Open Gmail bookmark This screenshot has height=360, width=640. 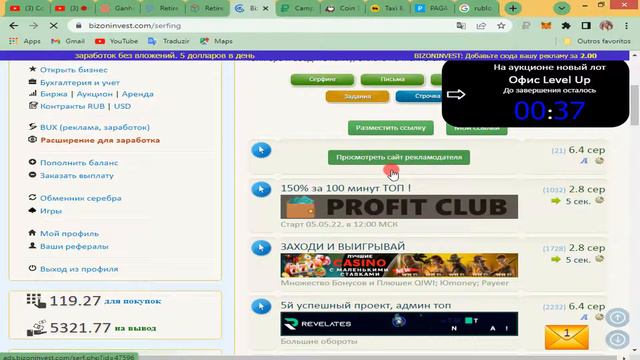pyautogui.click(x=68, y=41)
